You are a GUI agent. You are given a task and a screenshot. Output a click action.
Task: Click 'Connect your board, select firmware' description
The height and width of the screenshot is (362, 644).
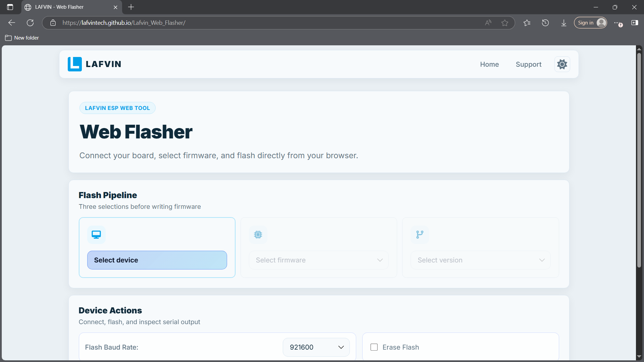point(218,156)
